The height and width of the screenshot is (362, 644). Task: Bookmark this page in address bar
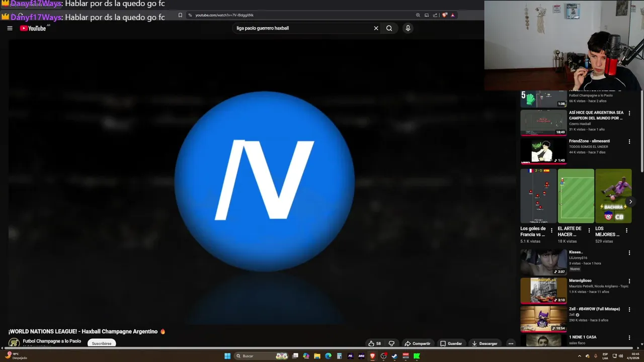coord(180,15)
